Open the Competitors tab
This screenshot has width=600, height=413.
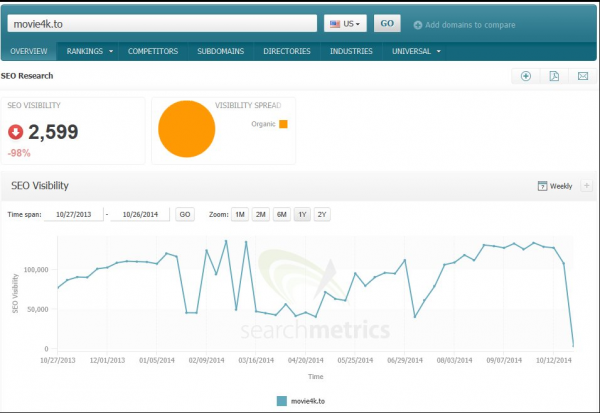tap(153, 51)
